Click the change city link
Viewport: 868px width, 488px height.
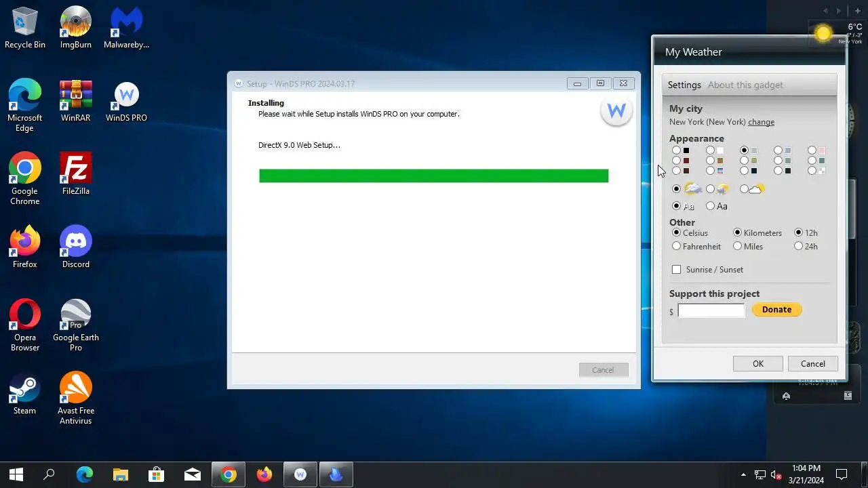tap(761, 122)
